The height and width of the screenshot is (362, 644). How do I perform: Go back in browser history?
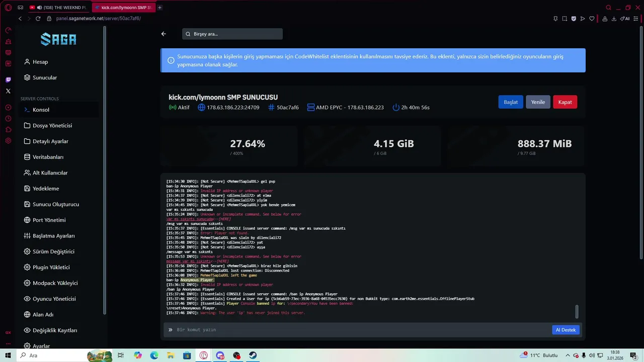click(20, 19)
